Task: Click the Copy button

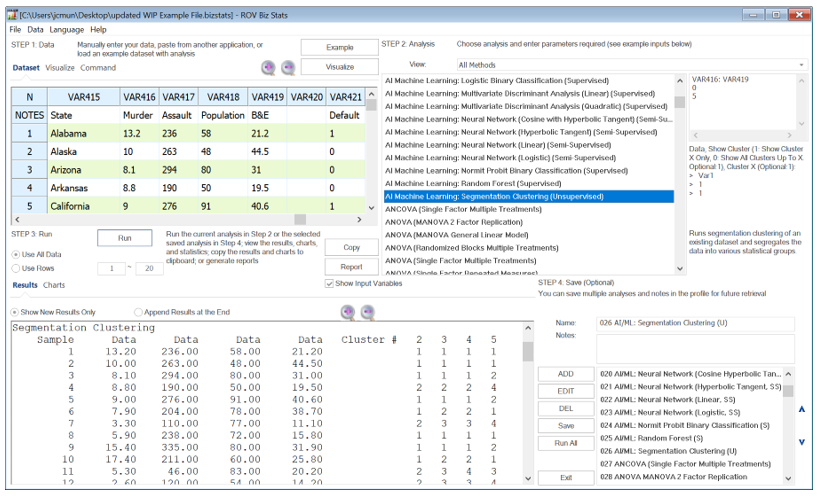Action: click(x=352, y=247)
